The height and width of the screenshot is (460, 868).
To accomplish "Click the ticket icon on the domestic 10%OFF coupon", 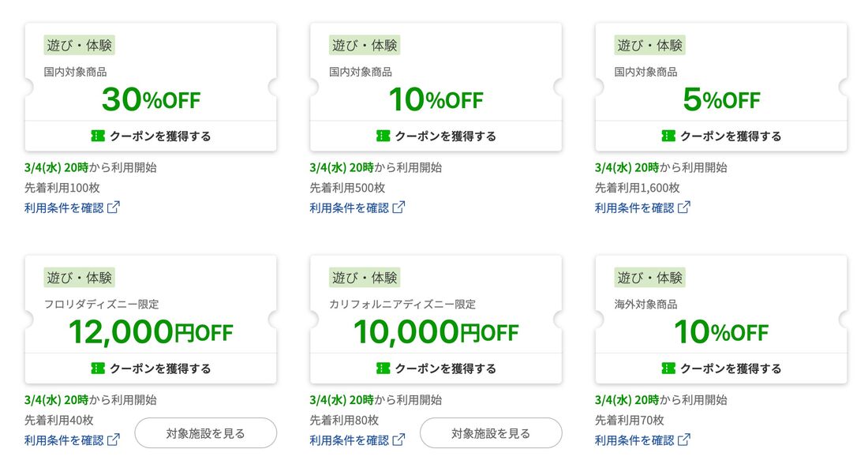I will pyautogui.click(x=383, y=136).
